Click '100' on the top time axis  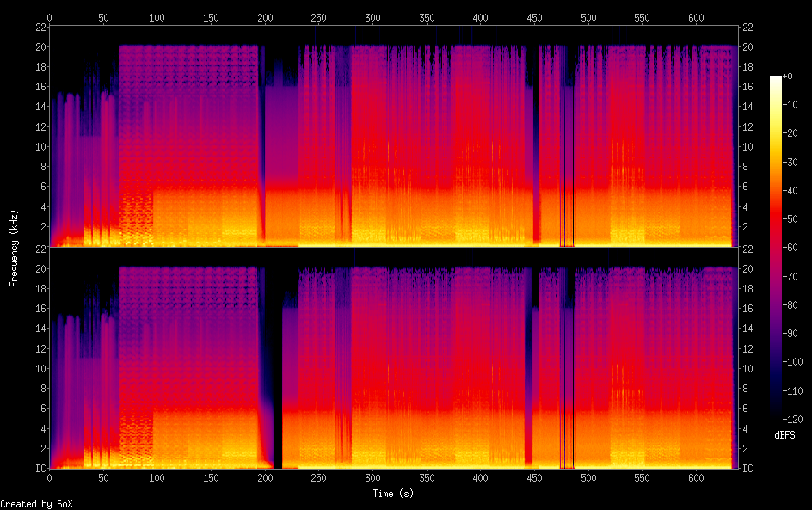coord(157,17)
